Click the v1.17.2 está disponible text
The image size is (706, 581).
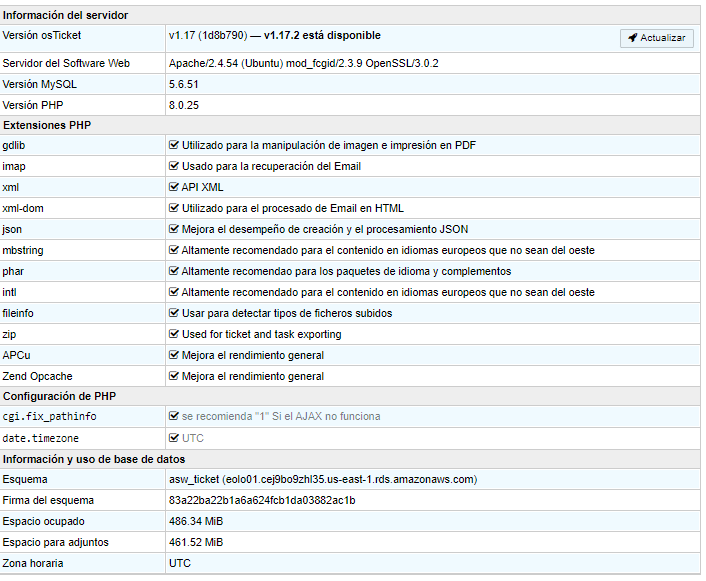(x=322, y=36)
